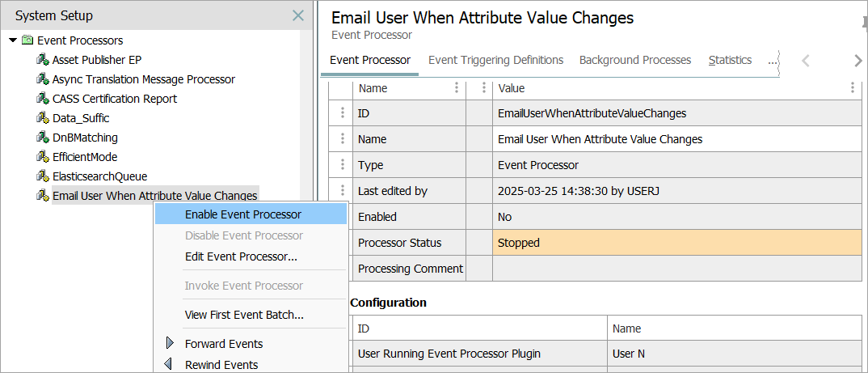The width and height of the screenshot is (868, 373).
Task: Click the Rewind Events arrow icon
Action: pyautogui.click(x=169, y=364)
